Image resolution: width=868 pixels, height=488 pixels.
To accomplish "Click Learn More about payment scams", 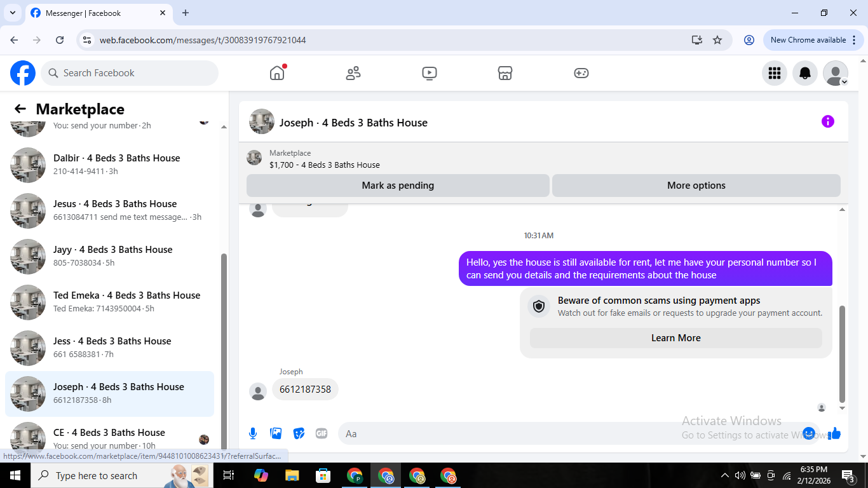I will click(x=676, y=338).
